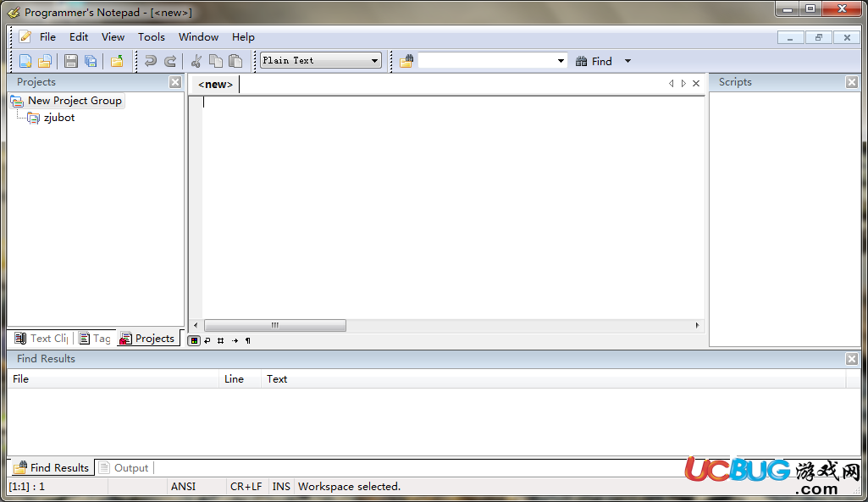Image resolution: width=868 pixels, height=502 pixels.
Task: Toggle end-of-line markers with the pilcrow icon
Action: click(248, 340)
